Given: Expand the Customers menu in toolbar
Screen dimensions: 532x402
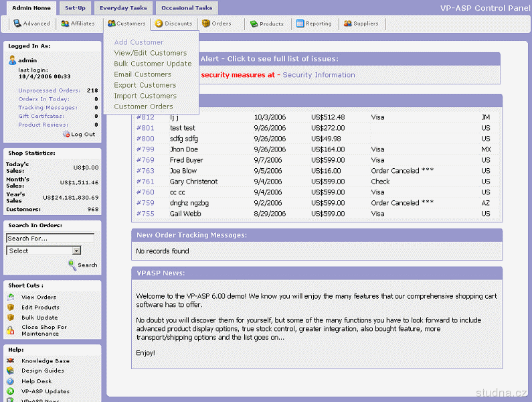Looking at the screenshot, I should (x=126, y=23).
